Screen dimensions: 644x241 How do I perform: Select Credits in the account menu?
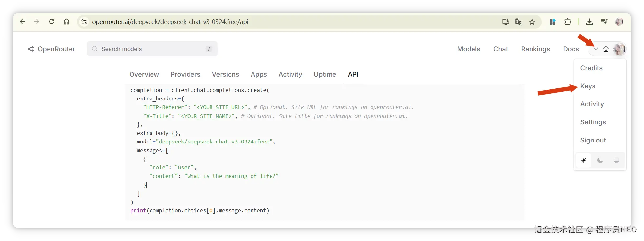click(591, 68)
